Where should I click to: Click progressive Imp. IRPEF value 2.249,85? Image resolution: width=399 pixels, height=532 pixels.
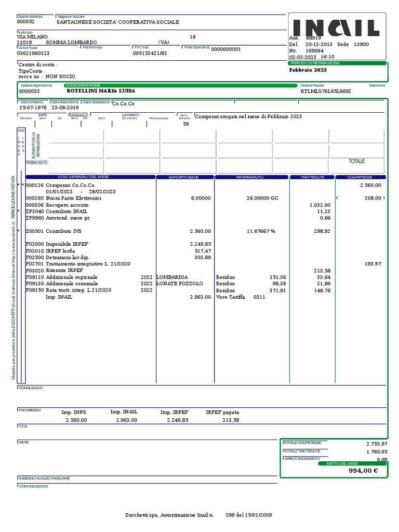point(178,420)
